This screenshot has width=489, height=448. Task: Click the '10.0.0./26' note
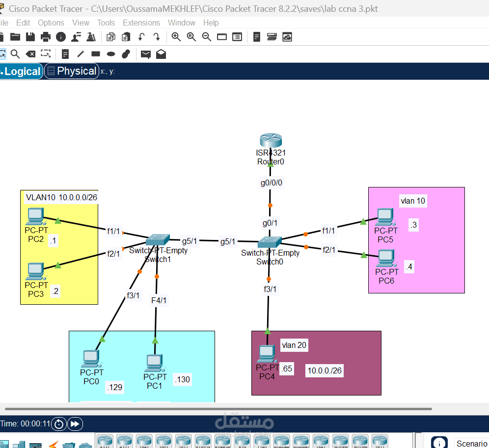[325, 370]
